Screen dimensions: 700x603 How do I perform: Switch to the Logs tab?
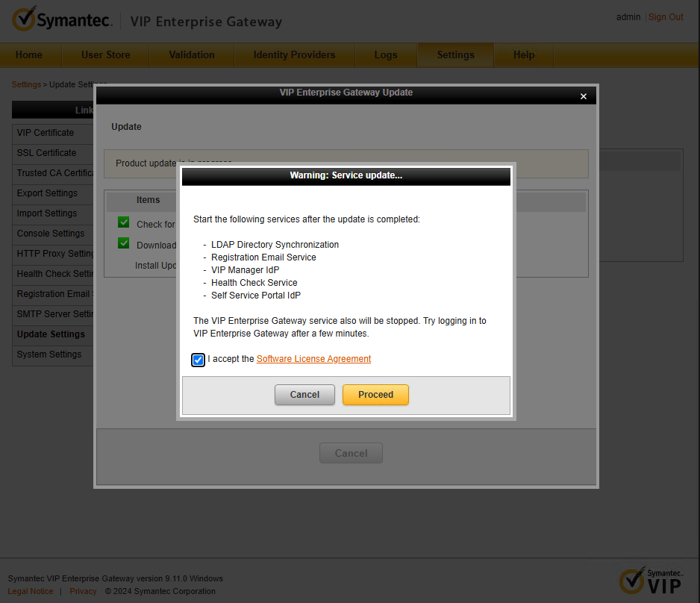386,54
